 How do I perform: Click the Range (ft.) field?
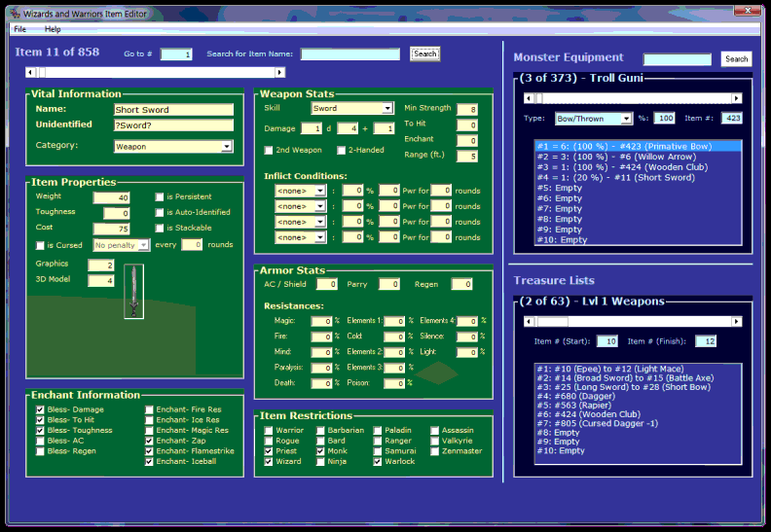466,157
